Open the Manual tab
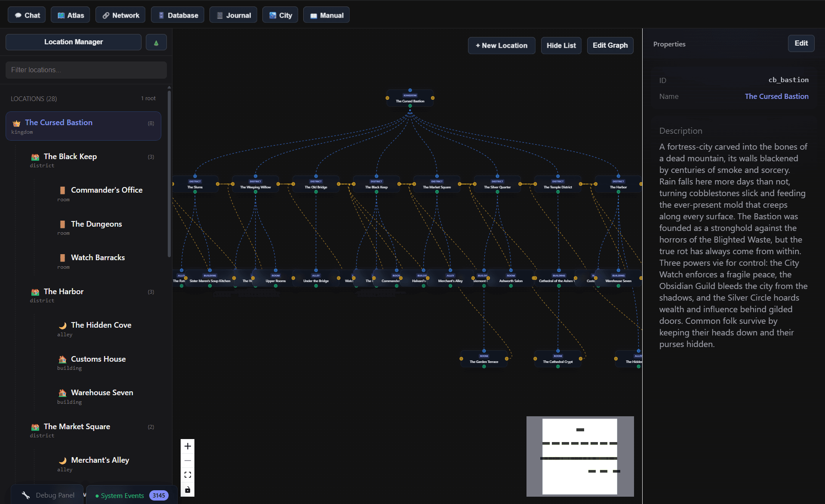Screen dimensions: 825x504 (326, 15)
